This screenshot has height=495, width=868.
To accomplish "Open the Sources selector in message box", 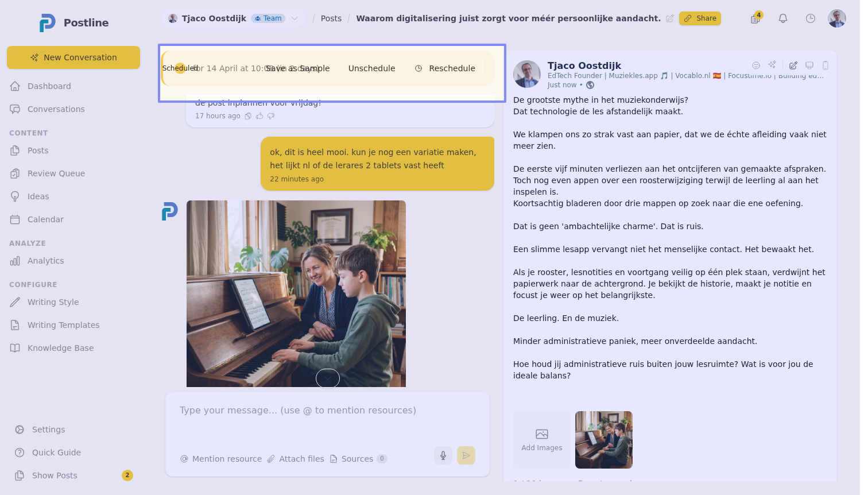I will 358,459.
